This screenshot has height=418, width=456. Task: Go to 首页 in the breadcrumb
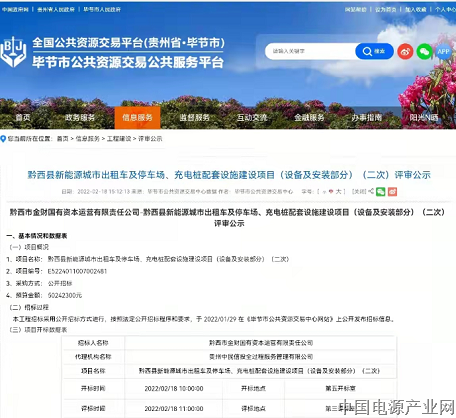point(62,139)
